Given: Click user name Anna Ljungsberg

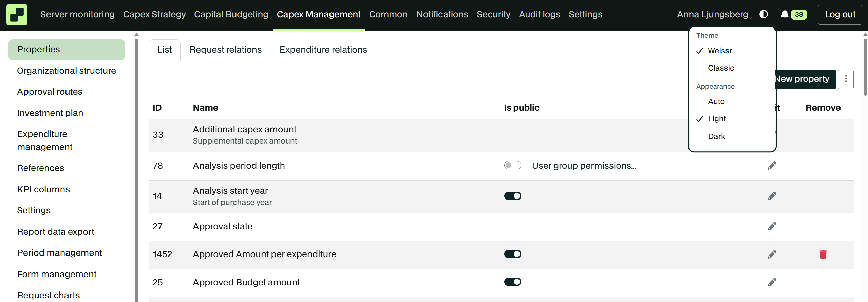Looking at the screenshot, I should (712, 15).
